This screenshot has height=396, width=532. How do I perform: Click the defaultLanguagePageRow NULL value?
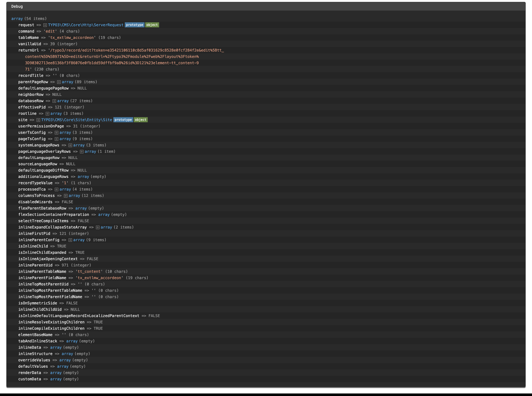82,88
